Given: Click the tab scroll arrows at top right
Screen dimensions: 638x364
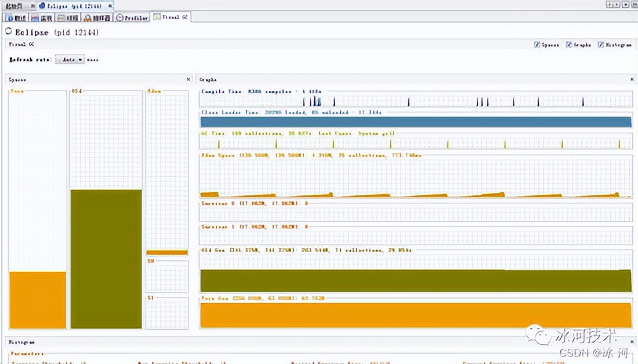Looking at the screenshot, I should (x=612, y=5).
